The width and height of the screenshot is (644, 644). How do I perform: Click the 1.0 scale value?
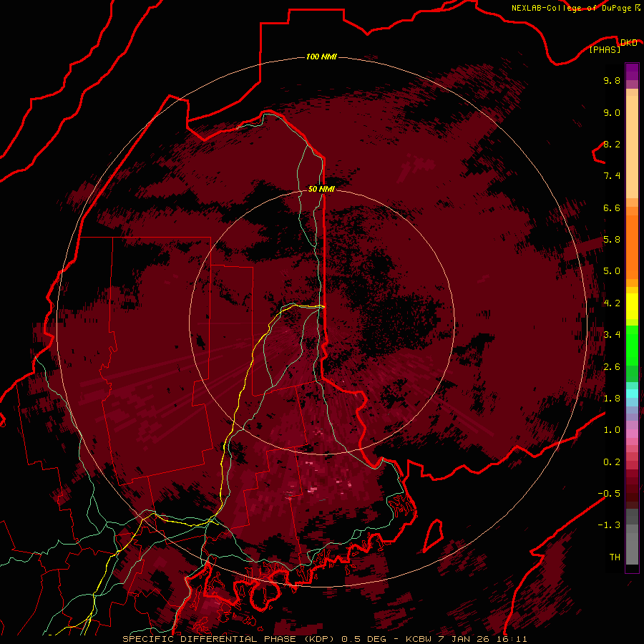[612, 429]
